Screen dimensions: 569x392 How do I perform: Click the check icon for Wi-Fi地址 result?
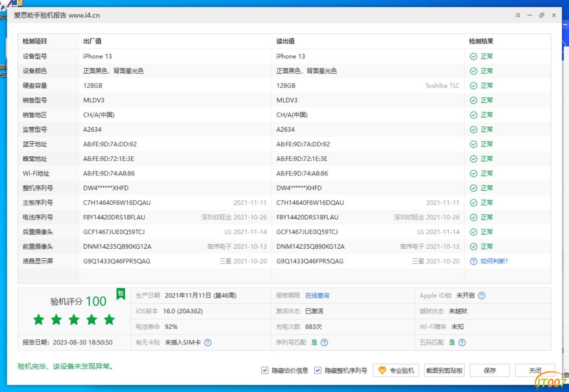(x=474, y=174)
